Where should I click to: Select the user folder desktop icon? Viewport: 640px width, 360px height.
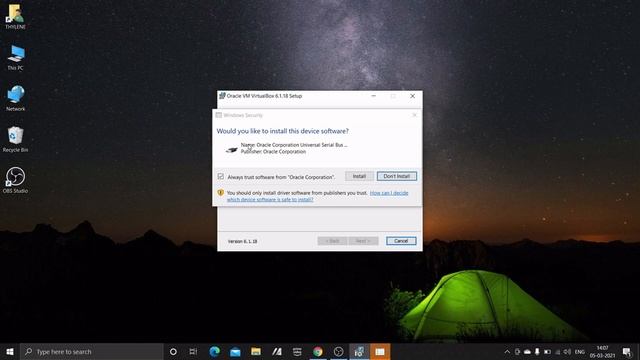click(x=16, y=17)
